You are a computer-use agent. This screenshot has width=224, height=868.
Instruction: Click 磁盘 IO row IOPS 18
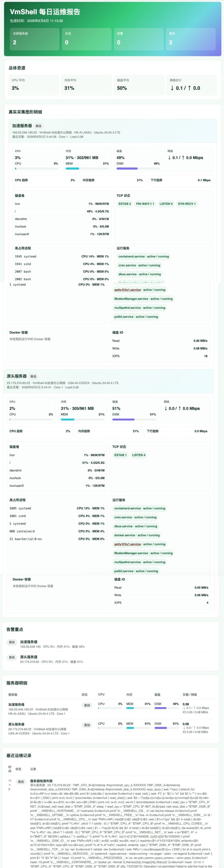[x=160, y=356]
